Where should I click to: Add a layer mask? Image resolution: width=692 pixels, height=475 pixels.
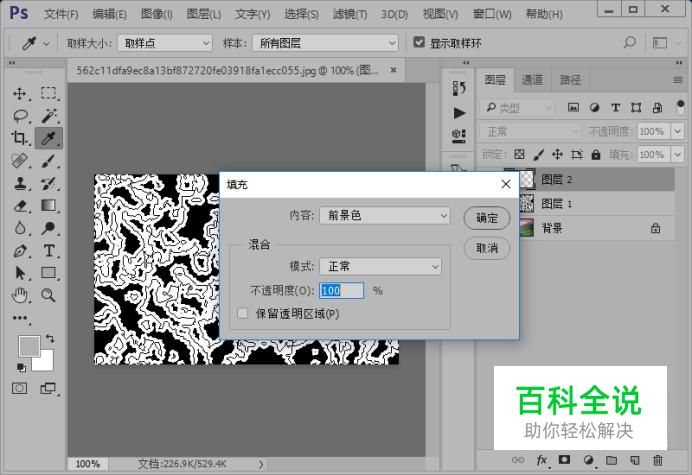pyautogui.click(x=564, y=460)
